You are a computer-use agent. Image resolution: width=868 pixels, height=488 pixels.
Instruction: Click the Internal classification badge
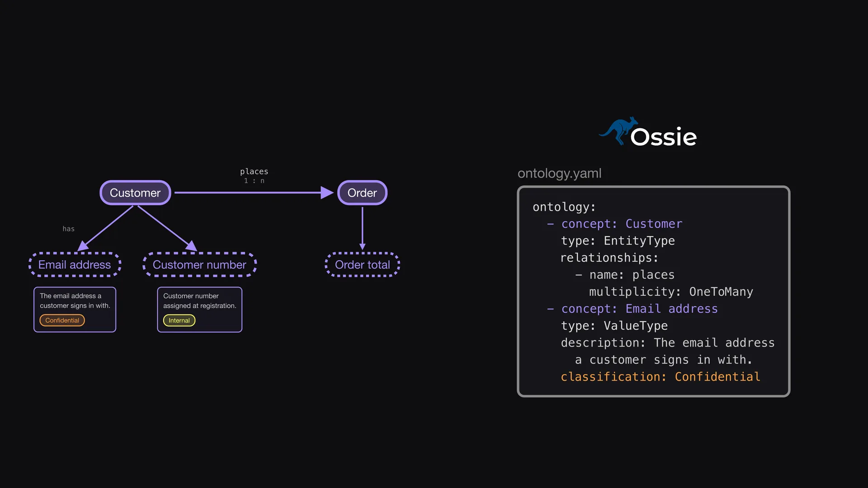click(x=179, y=320)
